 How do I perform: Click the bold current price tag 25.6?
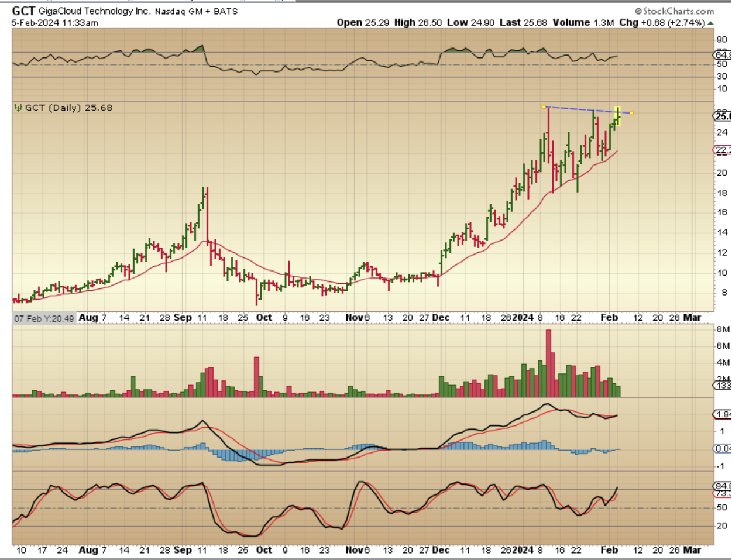(723, 116)
